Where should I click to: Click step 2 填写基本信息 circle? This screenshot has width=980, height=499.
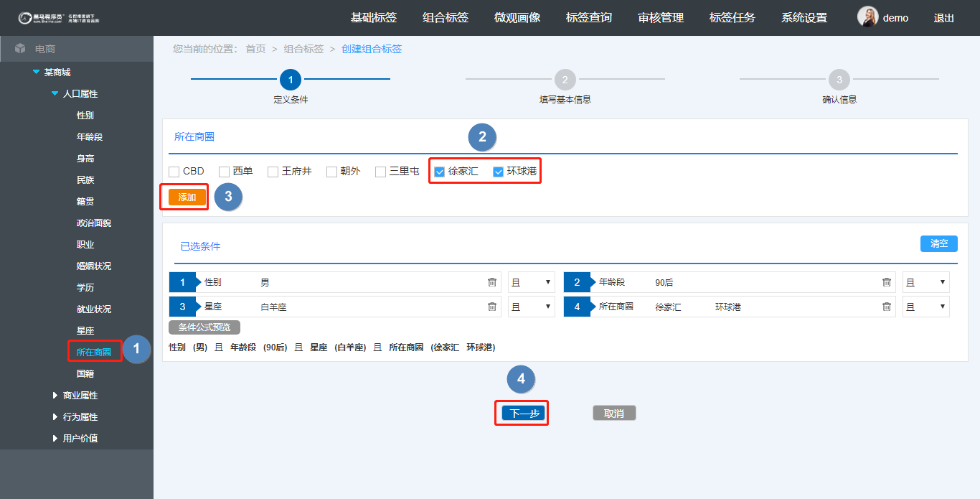pos(565,79)
